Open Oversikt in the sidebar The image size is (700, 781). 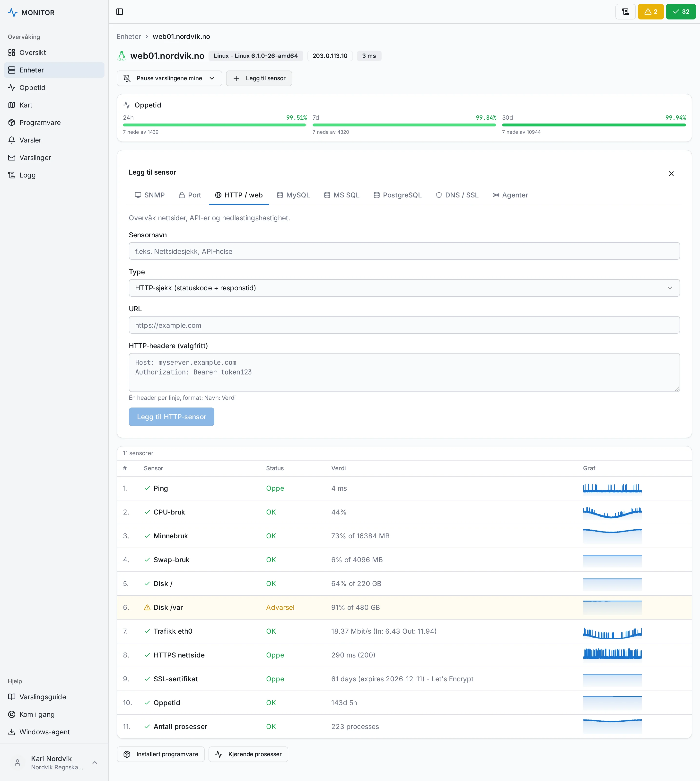point(54,52)
